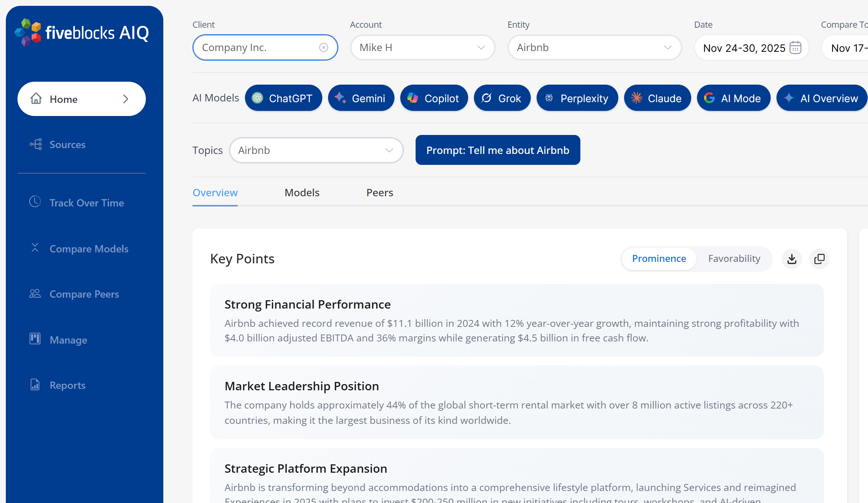Clear the Client field with X icon
The height and width of the screenshot is (503, 868).
coord(323,47)
